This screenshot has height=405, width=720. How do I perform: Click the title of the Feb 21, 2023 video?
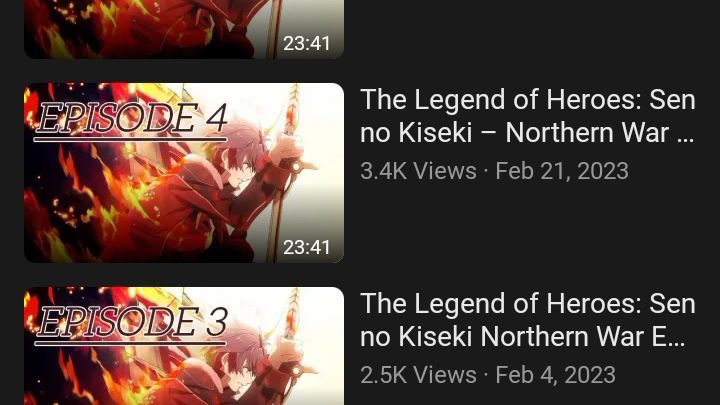(528, 116)
